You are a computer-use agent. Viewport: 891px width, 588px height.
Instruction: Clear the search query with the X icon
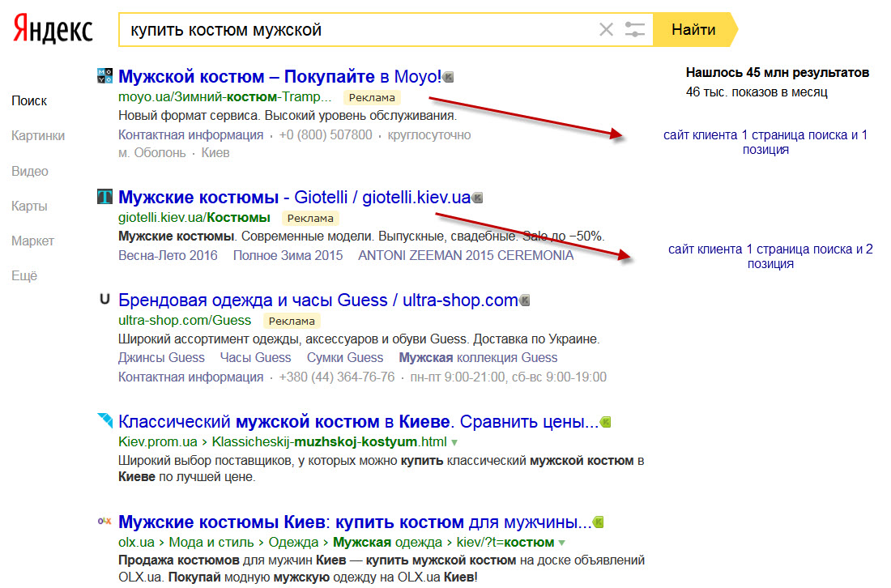click(x=607, y=29)
